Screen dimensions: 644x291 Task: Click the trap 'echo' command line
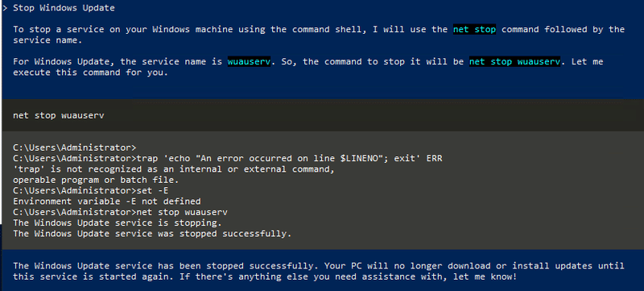(x=228, y=158)
